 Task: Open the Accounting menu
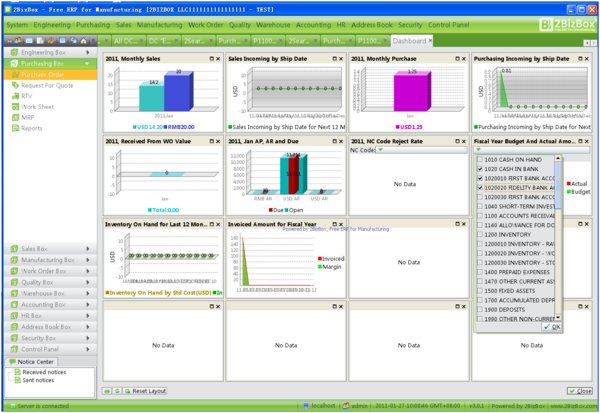point(313,25)
